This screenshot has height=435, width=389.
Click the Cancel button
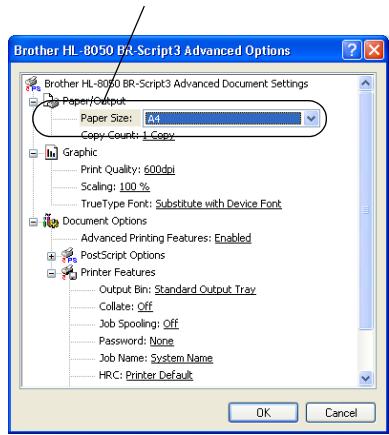point(341,413)
